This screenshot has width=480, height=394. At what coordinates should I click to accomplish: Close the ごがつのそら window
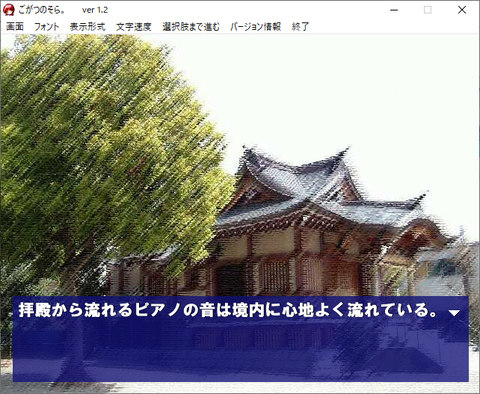point(462,10)
